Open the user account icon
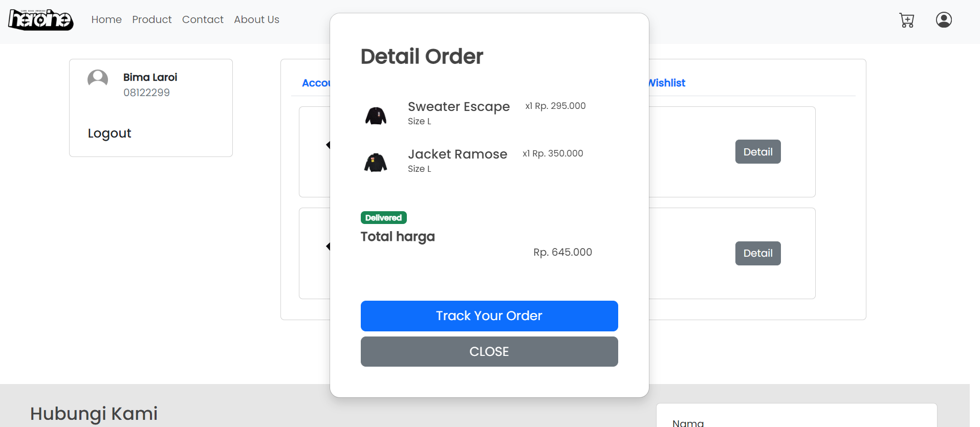 944,20
